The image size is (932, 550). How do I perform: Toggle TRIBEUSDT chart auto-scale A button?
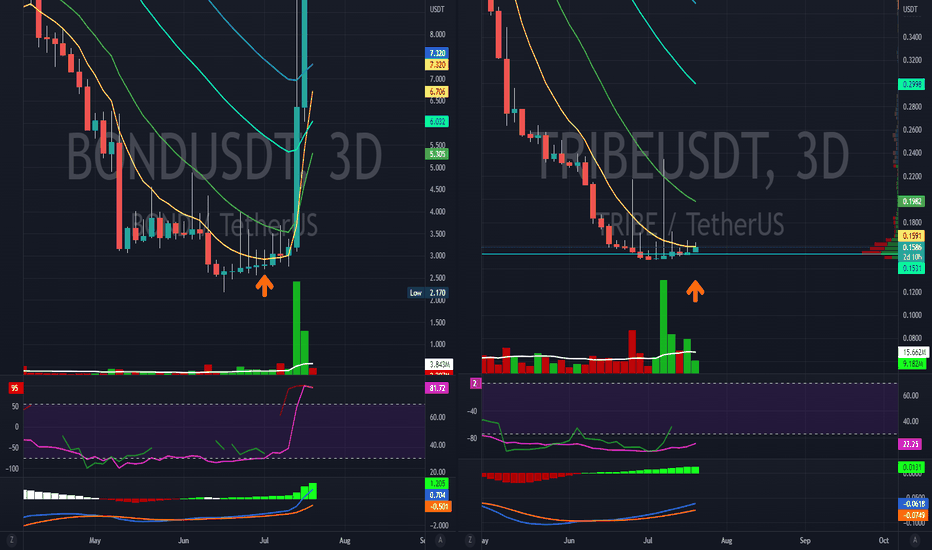(915, 540)
